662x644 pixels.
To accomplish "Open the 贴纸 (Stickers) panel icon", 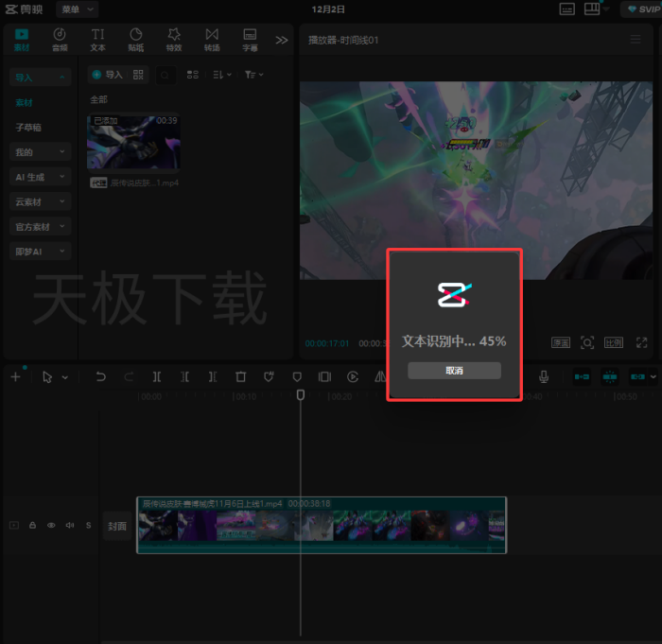I will (135, 39).
